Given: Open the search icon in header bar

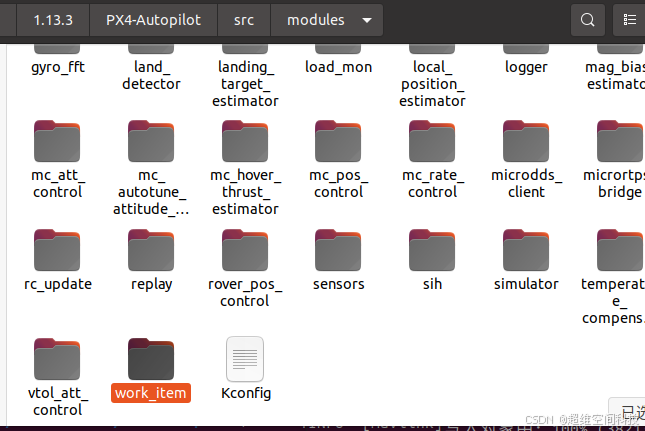Looking at the screenshot, I should point(587,20).
